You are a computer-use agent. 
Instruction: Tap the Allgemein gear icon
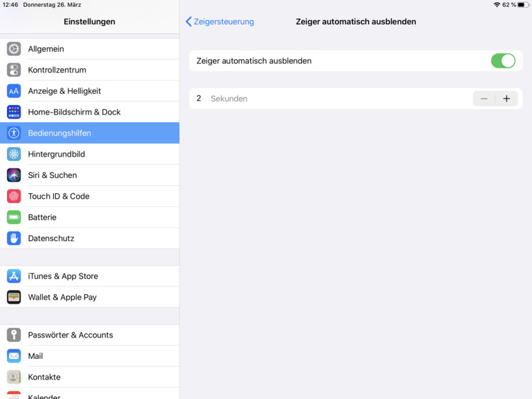(x=14, y=49)
